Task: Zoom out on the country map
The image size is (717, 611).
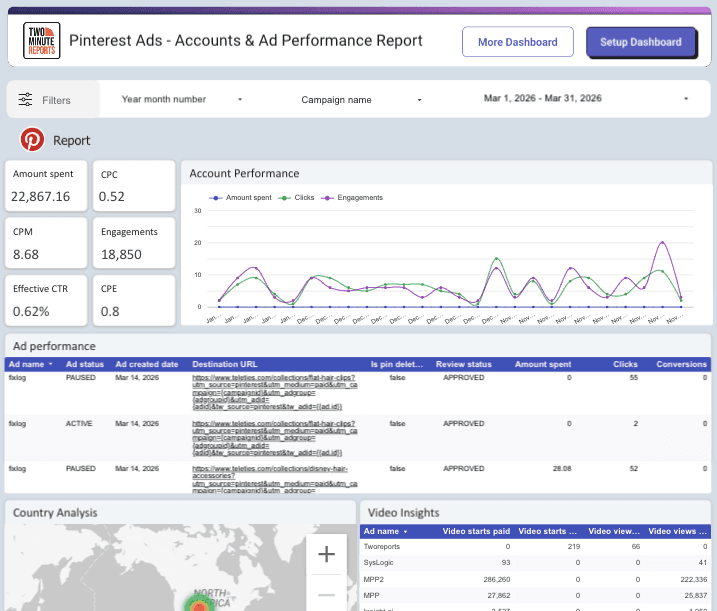Action: [x=326, y=595]
